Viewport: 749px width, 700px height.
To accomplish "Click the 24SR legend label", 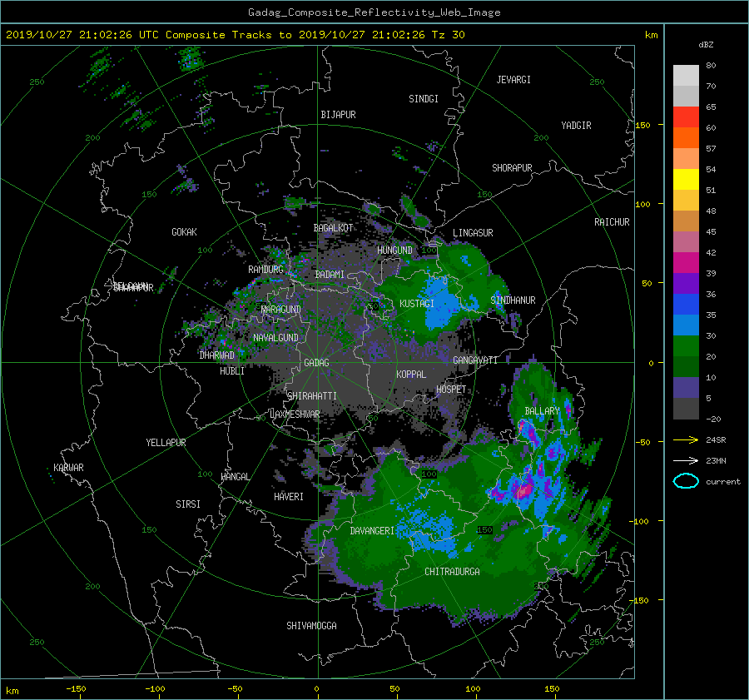I will [x=716, y=439].
